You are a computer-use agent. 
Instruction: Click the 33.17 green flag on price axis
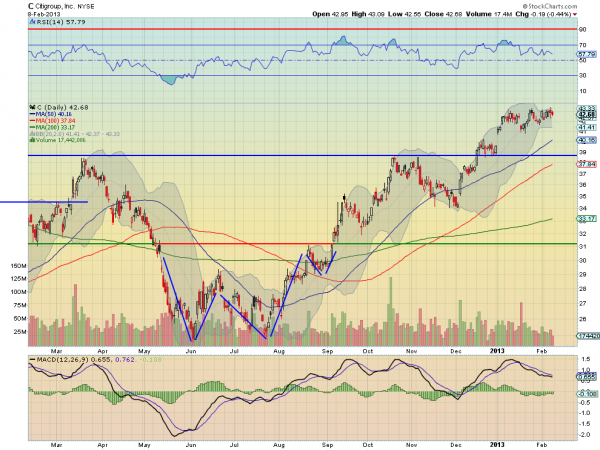click(587, 219)
